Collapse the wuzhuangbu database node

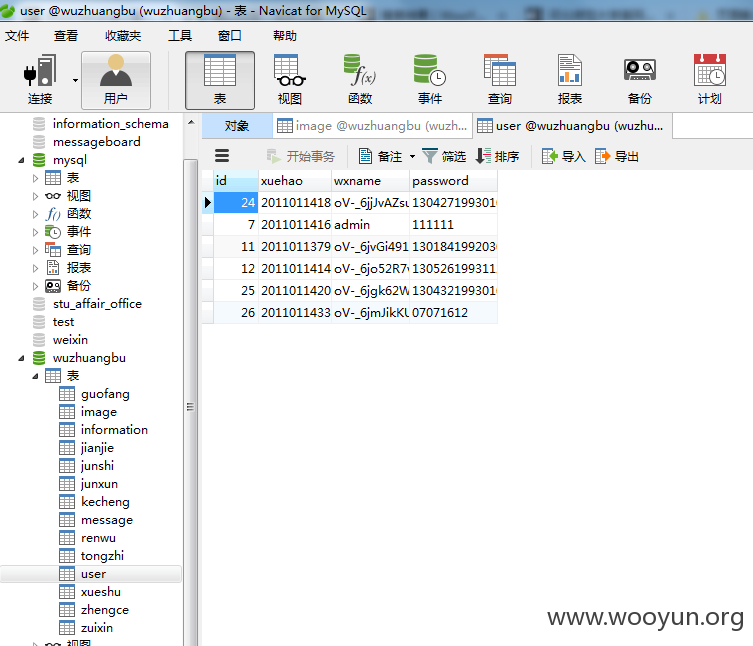(21, 358)
